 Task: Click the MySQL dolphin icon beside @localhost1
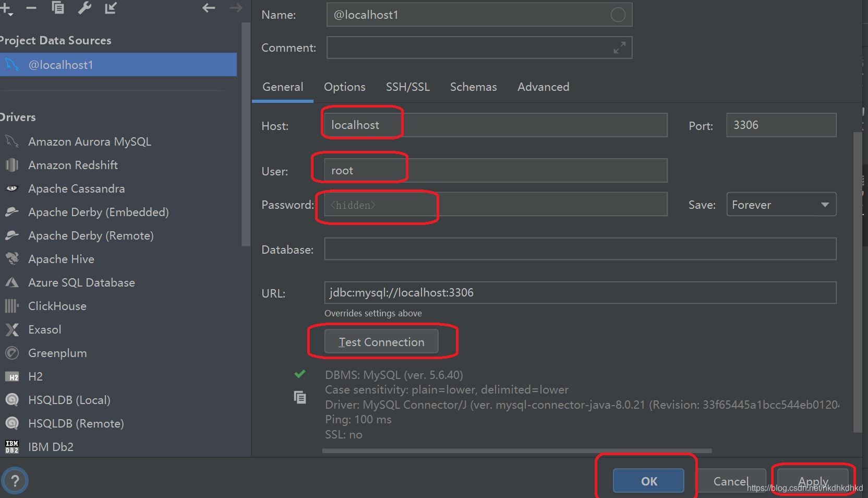coord(11,65)
